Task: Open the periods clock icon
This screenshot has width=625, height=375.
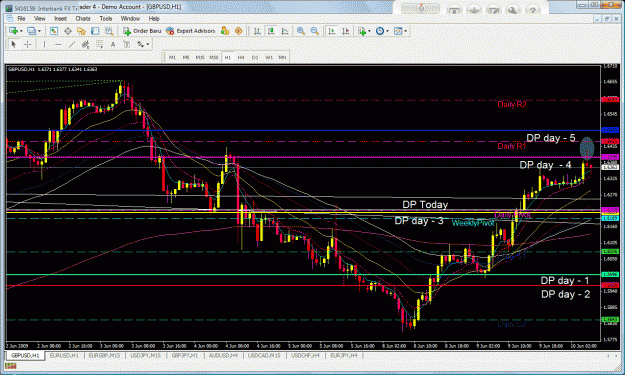Action: [x=380, y=31]
